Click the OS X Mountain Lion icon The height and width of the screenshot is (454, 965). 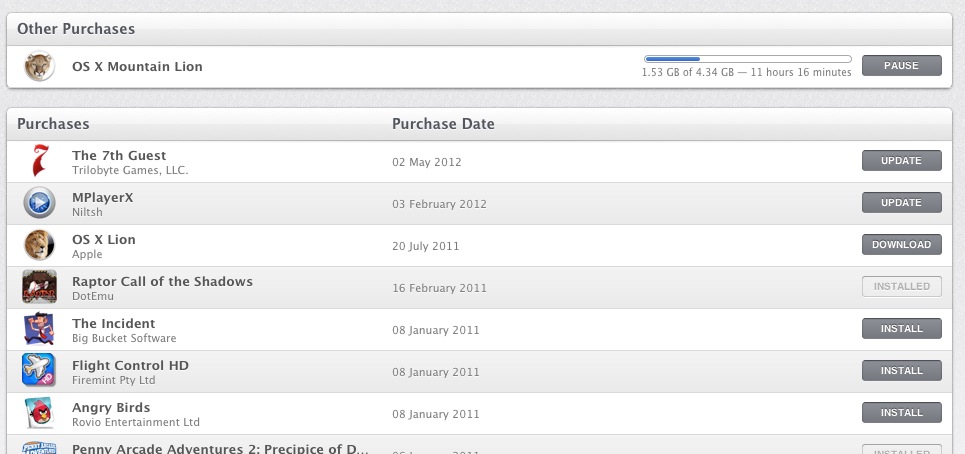coord(39,67)
